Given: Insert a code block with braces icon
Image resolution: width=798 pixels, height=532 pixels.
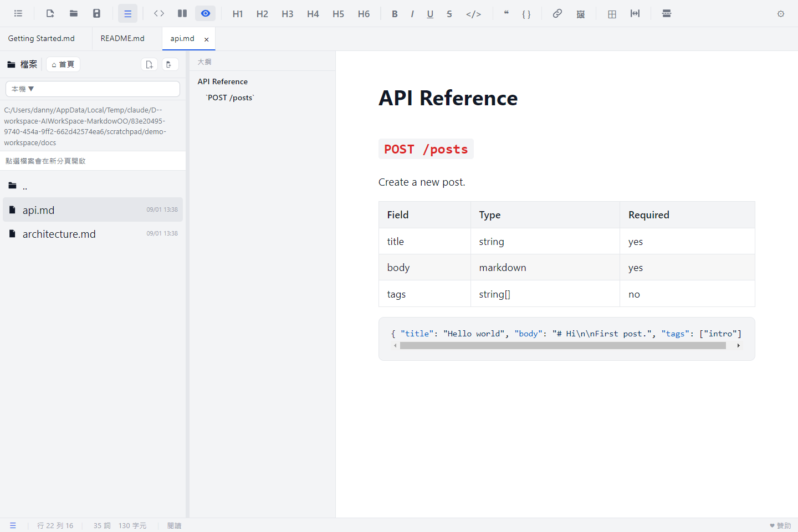Looking at the screenshot, I should (x=526, y=14).
